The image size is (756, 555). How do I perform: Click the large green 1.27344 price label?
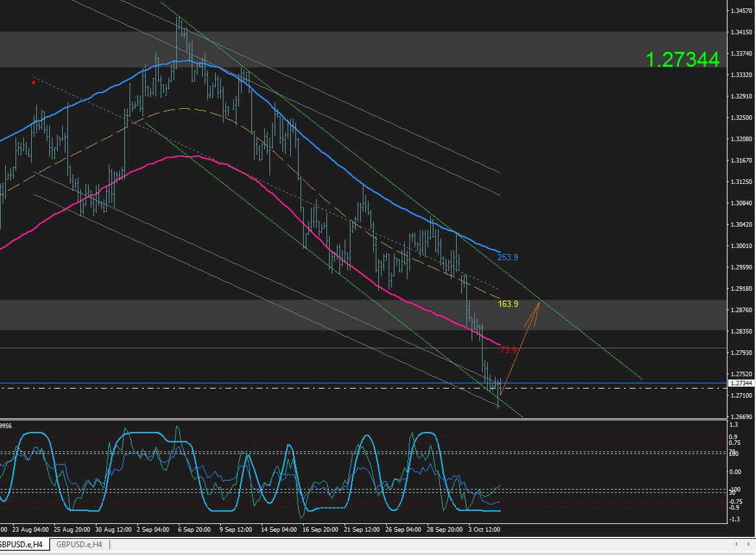pyautogui.click(x=682, y=60)
